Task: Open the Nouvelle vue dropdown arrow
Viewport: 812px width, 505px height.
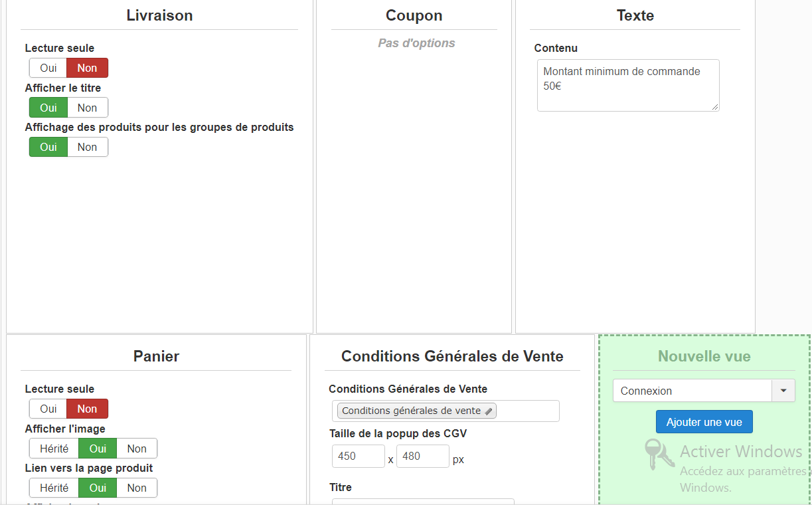Action: click(x=783, y=391)
